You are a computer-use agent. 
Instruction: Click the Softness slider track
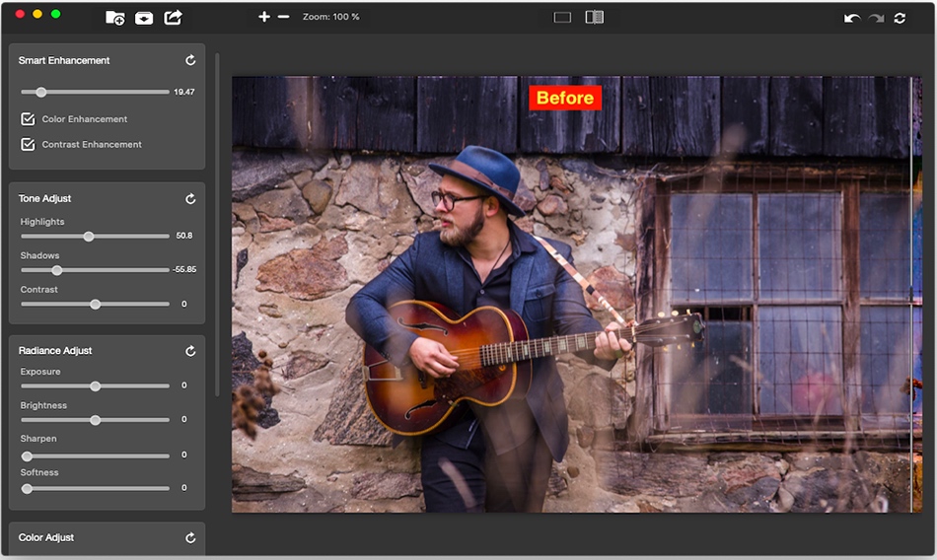click(x=95, y=488)
